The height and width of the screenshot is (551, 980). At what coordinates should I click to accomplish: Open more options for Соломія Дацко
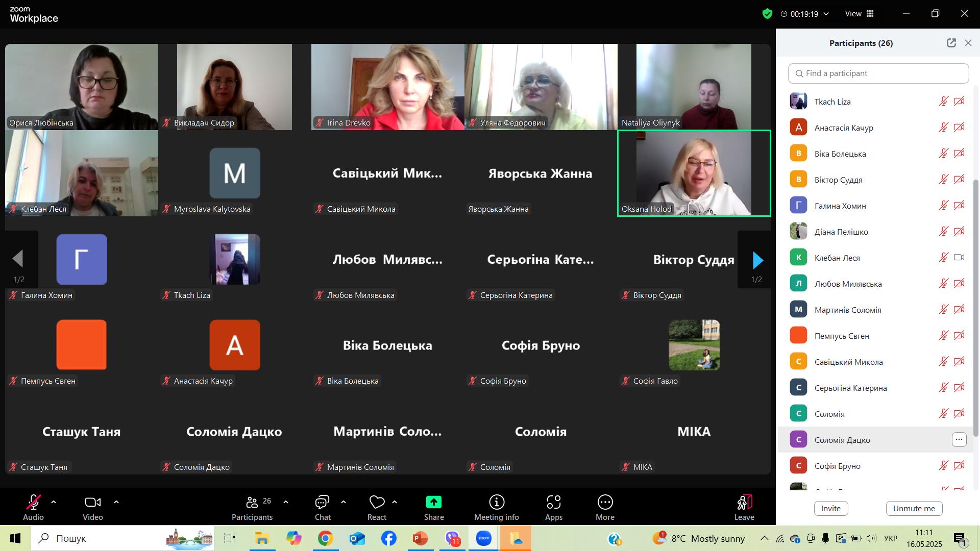click(959, 440)
